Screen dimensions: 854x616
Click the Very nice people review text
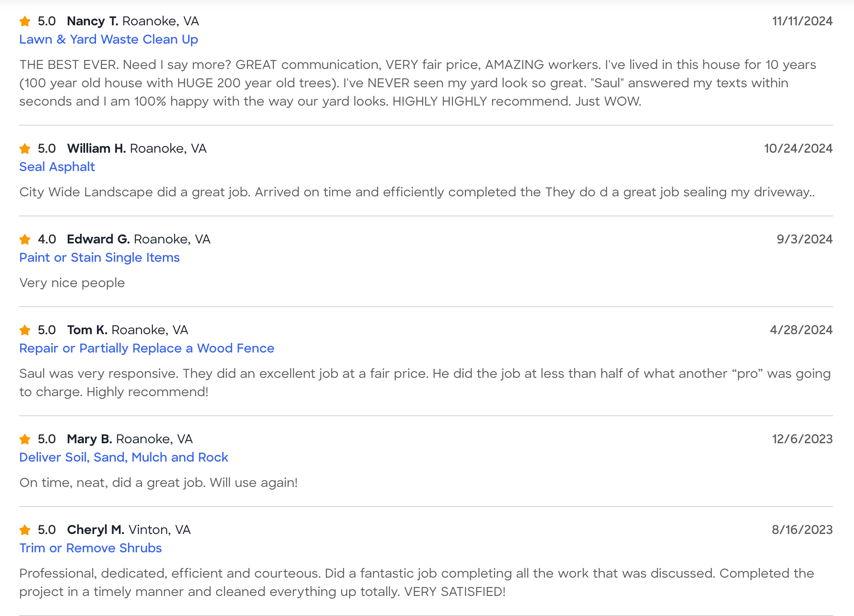pyautogui.click(x=72, y=283)
